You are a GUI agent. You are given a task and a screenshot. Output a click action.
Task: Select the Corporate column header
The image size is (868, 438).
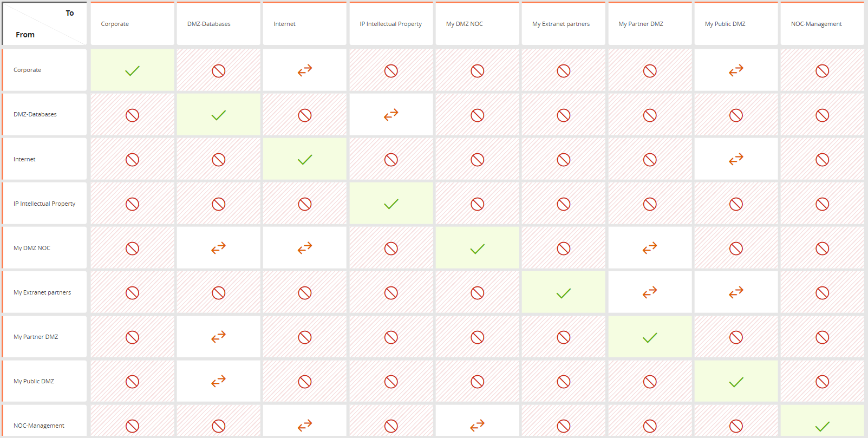click(132, 24)
